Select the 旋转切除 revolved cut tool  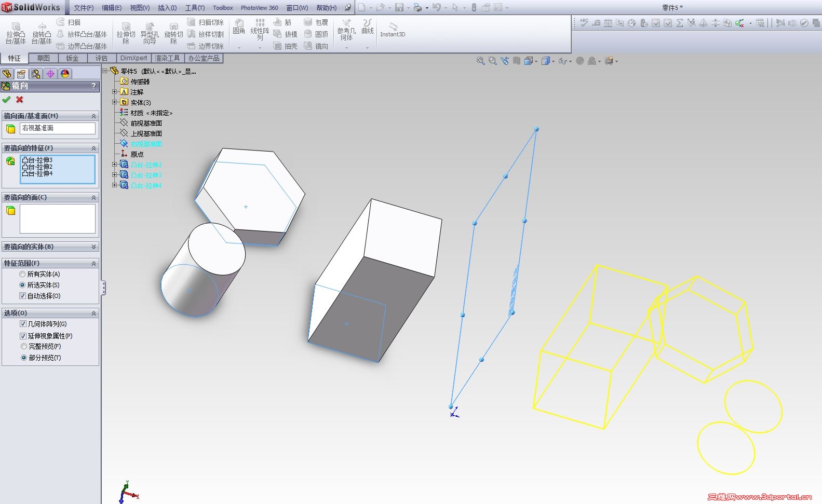[x=173, y=33]
